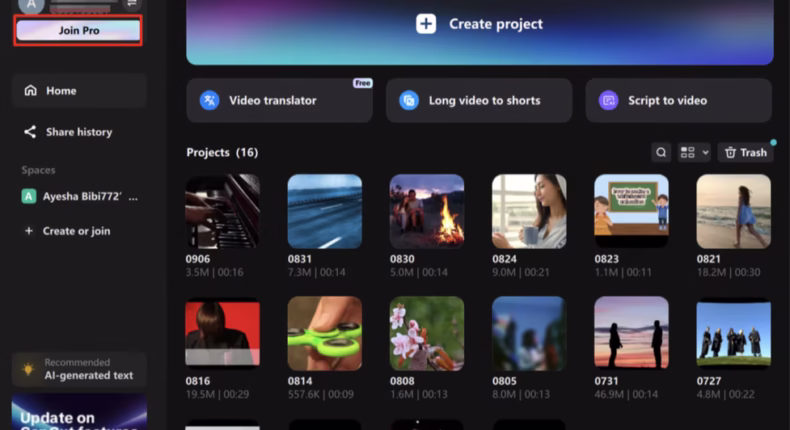Viewport: 790px width, 430px height.
Task: Open project 0830 campfire thumbnail
Action: coord(427,211)
